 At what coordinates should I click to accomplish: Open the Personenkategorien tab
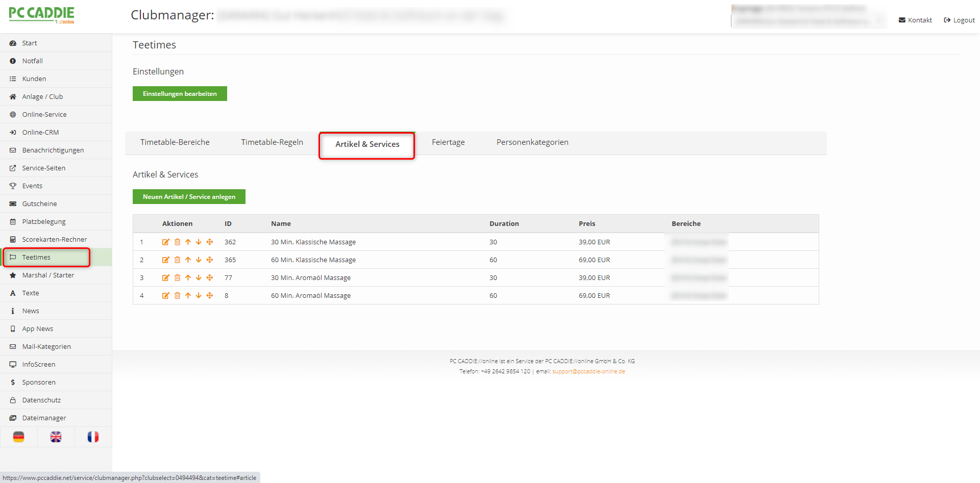point(532,142)
